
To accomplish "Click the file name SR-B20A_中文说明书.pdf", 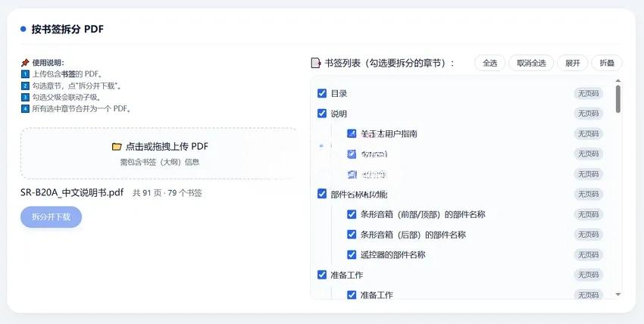I will click(x=72, y=193).
